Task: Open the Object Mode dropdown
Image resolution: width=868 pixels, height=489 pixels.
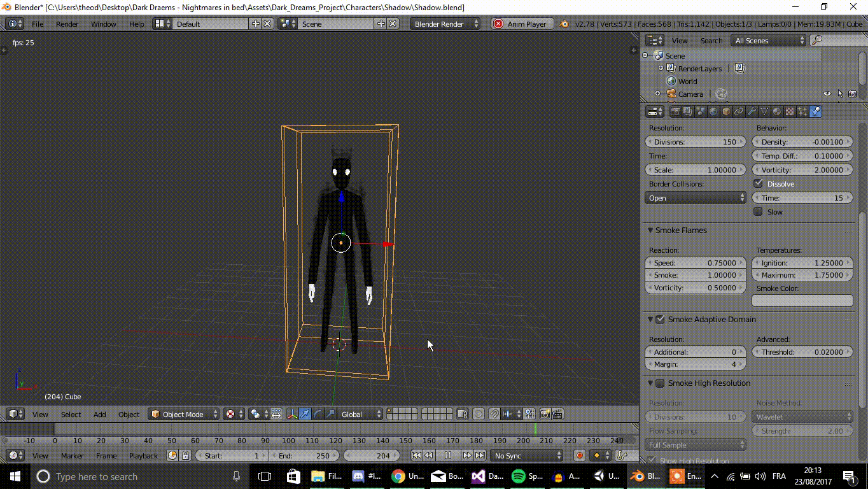Action: tap(184, 415)
